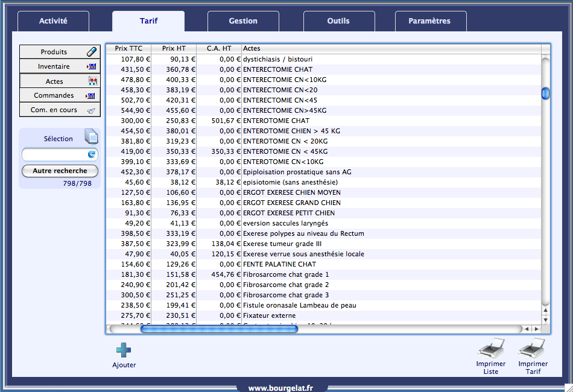Select row ENTEROTOMIE CN < 45KG
This screenshot has height=392, width=573.
pos(323,151)
